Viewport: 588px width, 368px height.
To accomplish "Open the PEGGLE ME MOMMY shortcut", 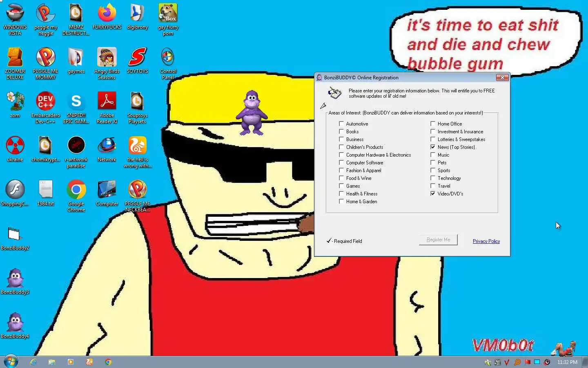I will pos(46,63).
